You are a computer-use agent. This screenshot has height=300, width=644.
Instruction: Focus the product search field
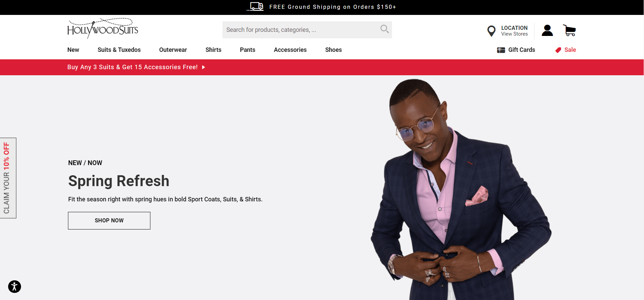click(x=307, y=30)
